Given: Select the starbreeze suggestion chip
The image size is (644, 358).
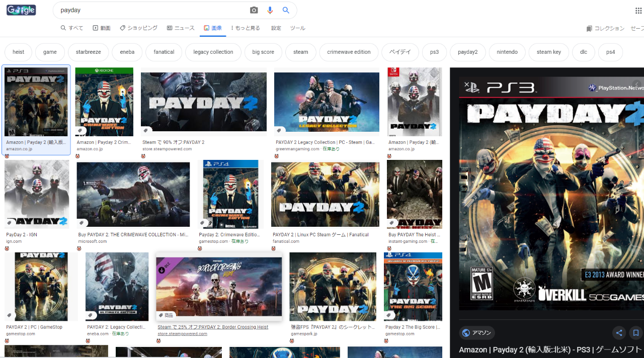Looking at the screenshot, I should (88, 52).
